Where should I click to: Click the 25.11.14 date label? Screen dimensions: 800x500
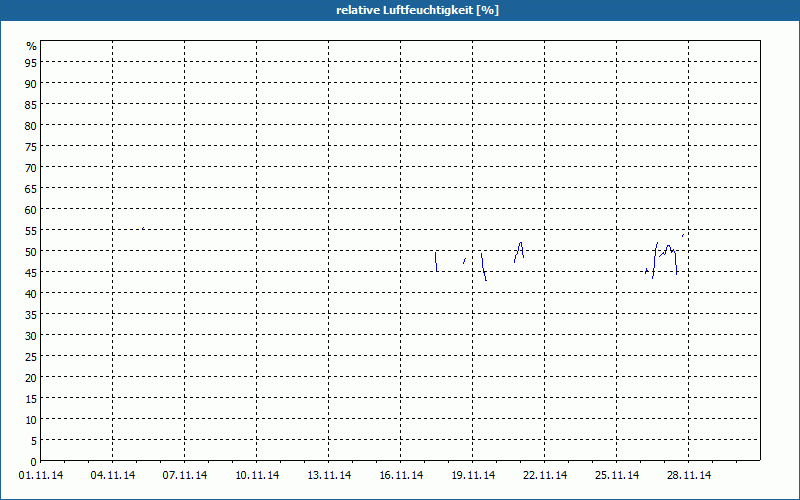617,476
